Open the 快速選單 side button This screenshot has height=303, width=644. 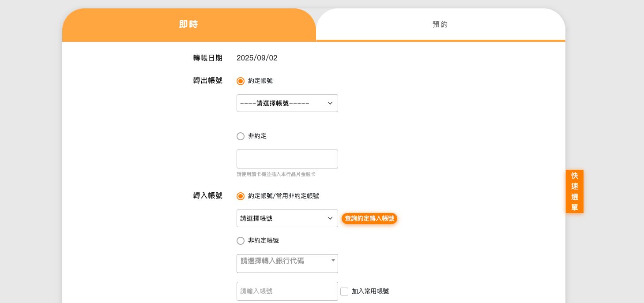click(574, 191)
